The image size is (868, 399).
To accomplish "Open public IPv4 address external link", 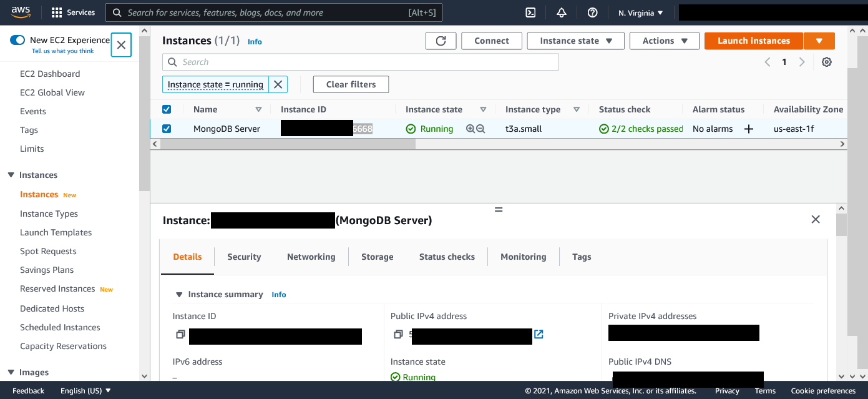I will [x=539, y=334].
